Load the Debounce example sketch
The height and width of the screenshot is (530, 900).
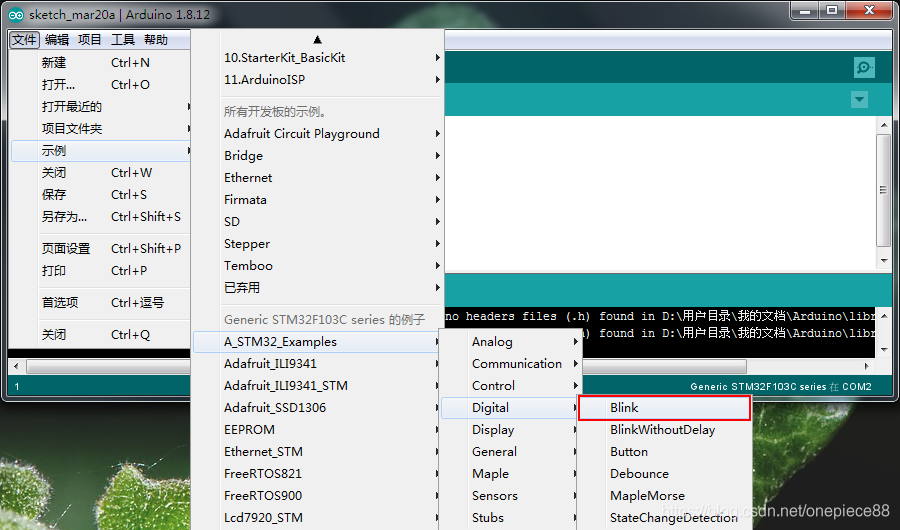(x=665, y=474)
